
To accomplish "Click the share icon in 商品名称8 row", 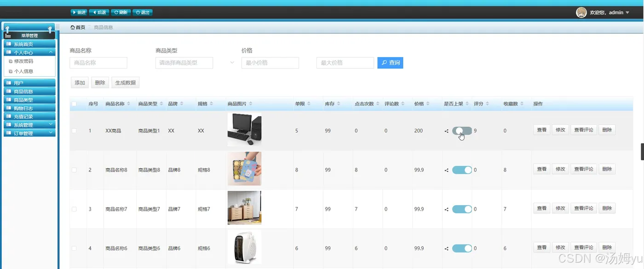I will [x=447, y=170].
